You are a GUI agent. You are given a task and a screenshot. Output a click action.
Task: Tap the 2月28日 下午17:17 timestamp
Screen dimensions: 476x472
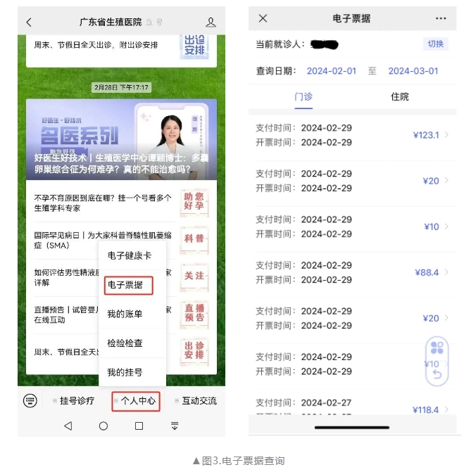121,88
